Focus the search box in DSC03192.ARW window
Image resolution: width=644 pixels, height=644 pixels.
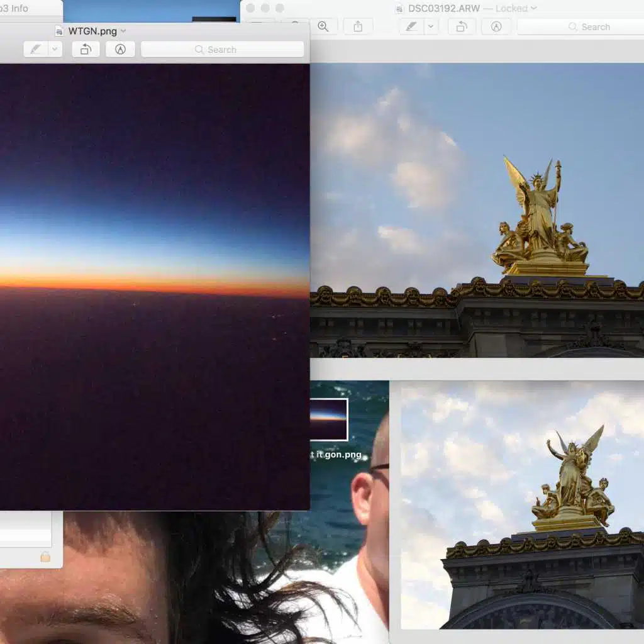tap(579, 27)
